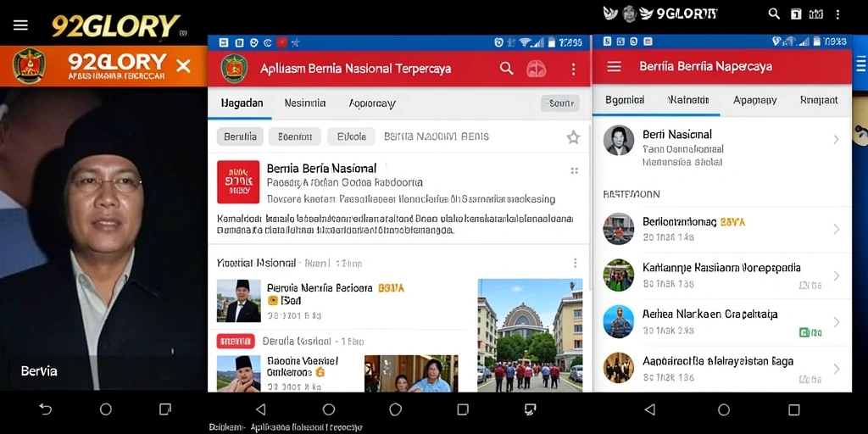
Task: Tap the orange badge beside Gnlkerone
Action: point(320,373)
